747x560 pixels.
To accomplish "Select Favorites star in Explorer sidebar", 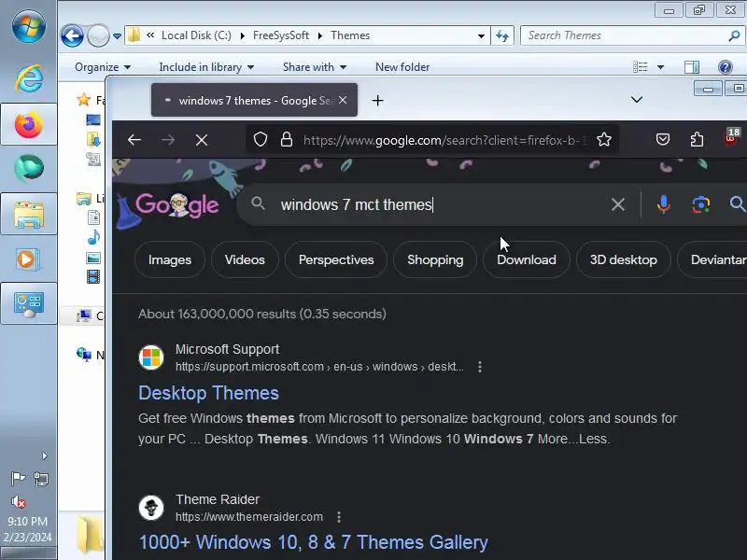I will 84,100.
